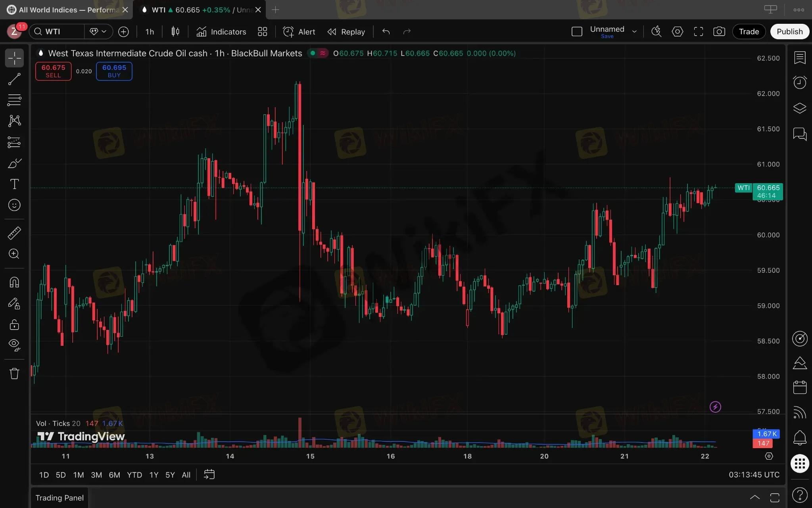Toggle hide all drawings eye icon

(x=14, y=345)
